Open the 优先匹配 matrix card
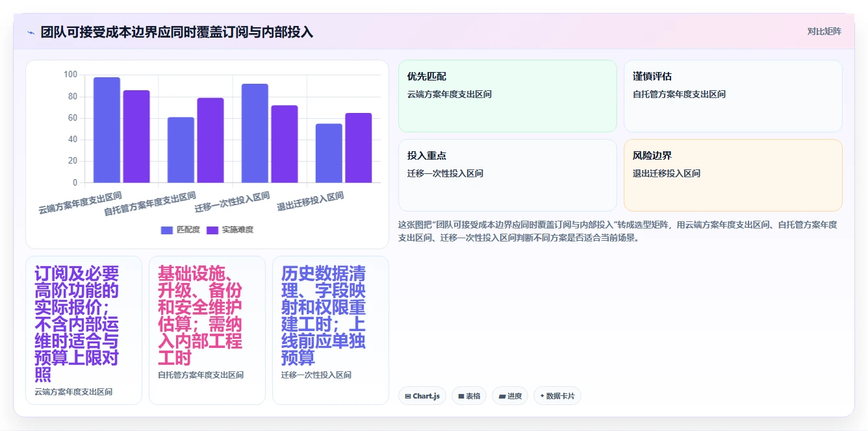The width and height of the screenshot is (868, 431). tap(507, 96)
